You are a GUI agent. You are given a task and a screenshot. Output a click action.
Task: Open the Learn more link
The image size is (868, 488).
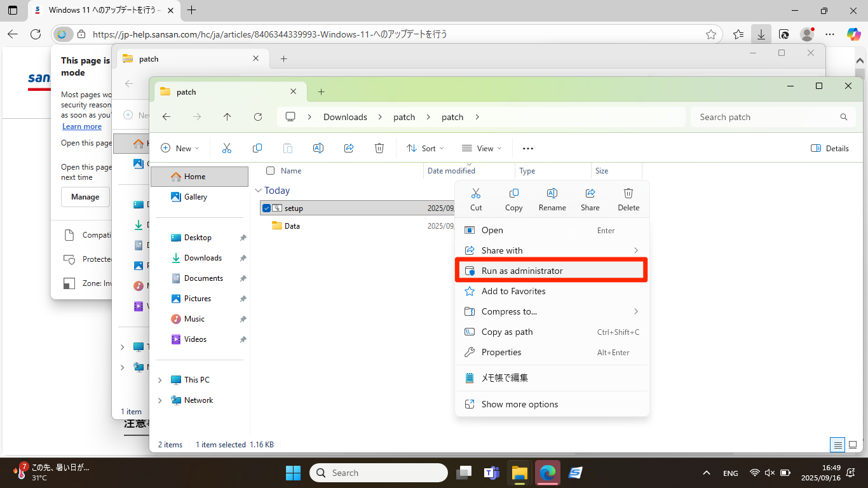[82, 126]
